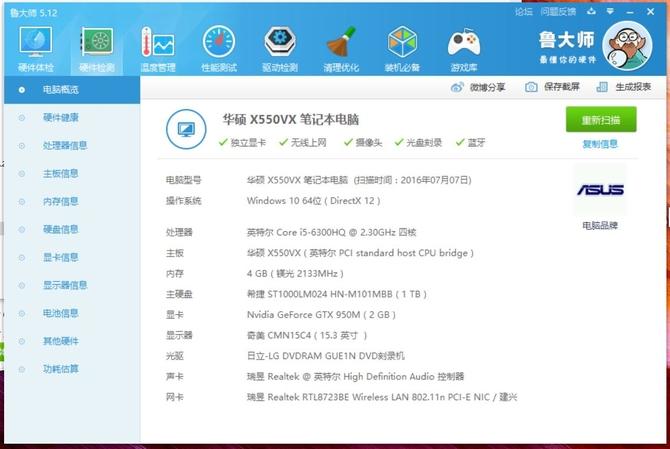Open 温度管理 temperature management
This screenshot has width=670, height=449.
click(x=158, y=49)
